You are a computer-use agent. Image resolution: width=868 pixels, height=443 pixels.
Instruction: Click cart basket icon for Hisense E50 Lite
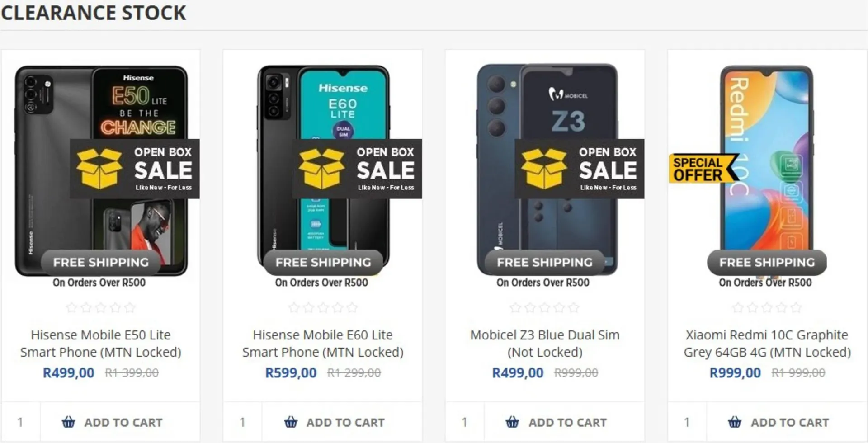[69, 422]
